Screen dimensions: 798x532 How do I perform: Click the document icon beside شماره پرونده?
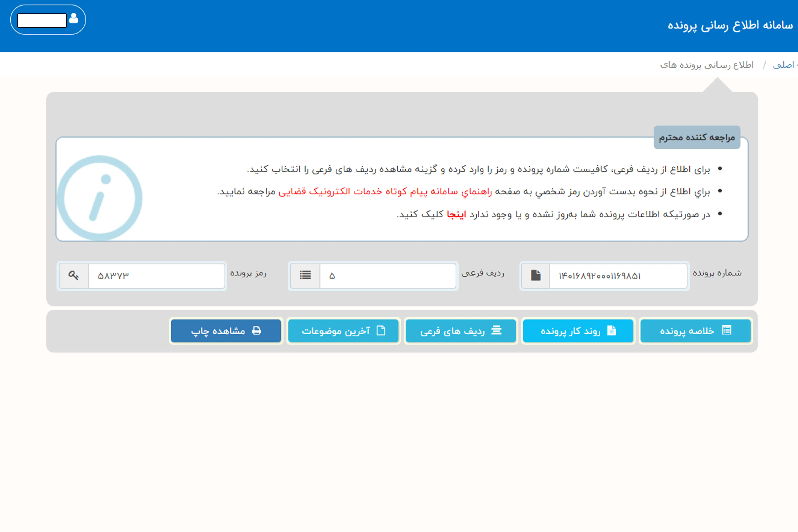[536, 275]
